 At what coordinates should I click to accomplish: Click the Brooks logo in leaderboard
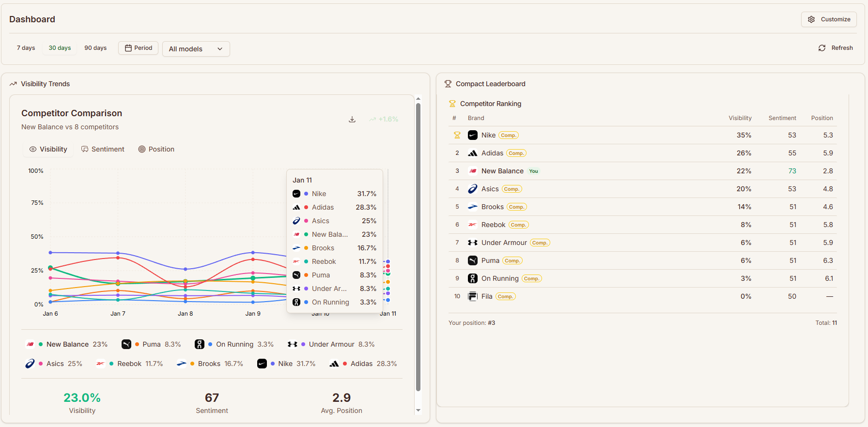pyautogui.click(x=473, y=207)
